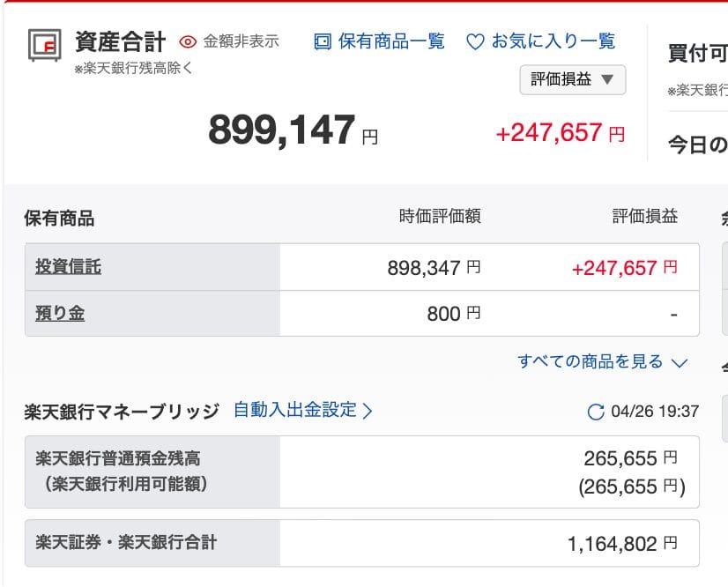Open 保有商品一覧 page
This screenshot has width=728, height=587.
point(391,41)
